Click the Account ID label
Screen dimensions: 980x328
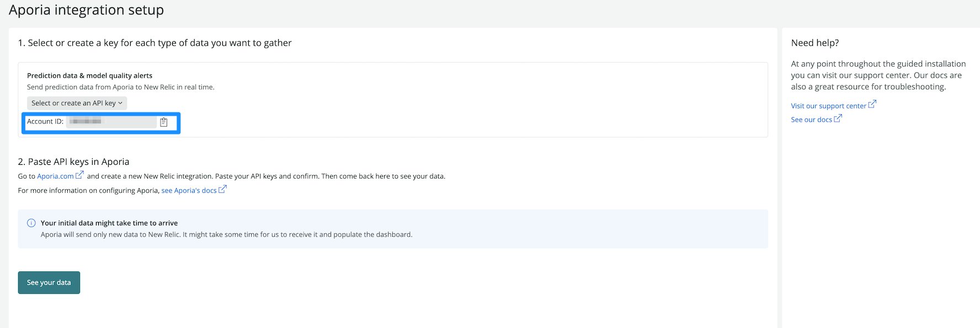point(45,122)
